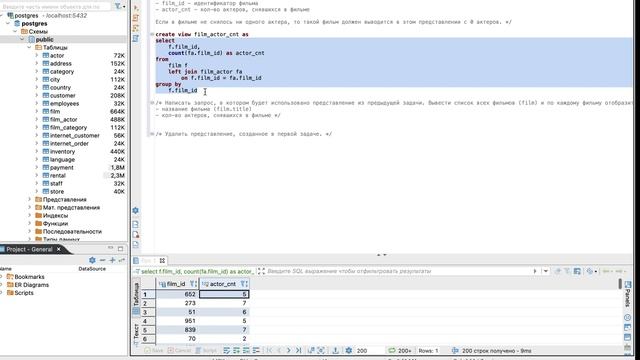Viewport: 640px width, 360px height.
Task: Click filter icon on film_id column header
Action: tap(193, 284)
